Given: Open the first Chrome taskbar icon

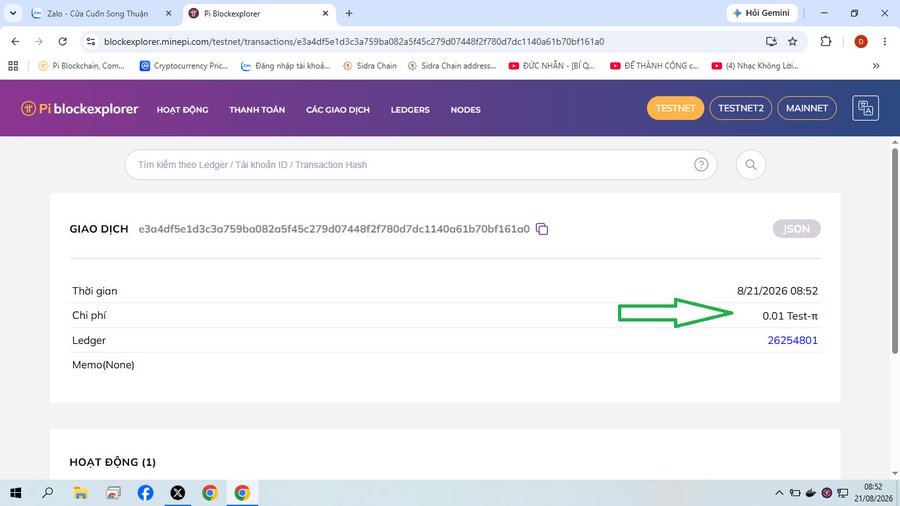Looking at the screenshot, I should coord(210,493).
